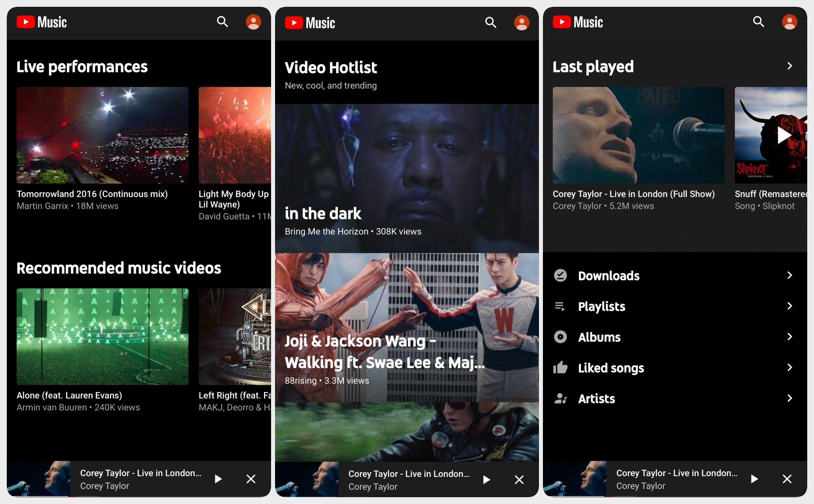Viewport: 814px width, 504px height.
Task: Open account avatar on Video Hotlist screen
Action: pyautogui.click(x=521, y=23)
